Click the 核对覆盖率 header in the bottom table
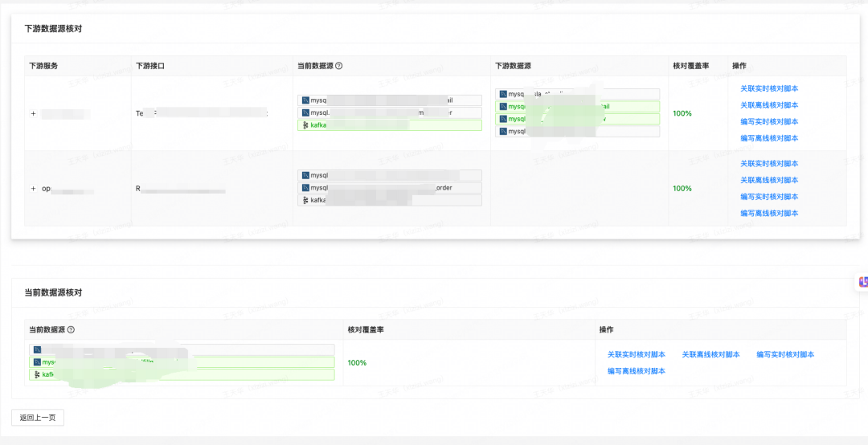This screenshot has height=445, width=868. point(366,330)
